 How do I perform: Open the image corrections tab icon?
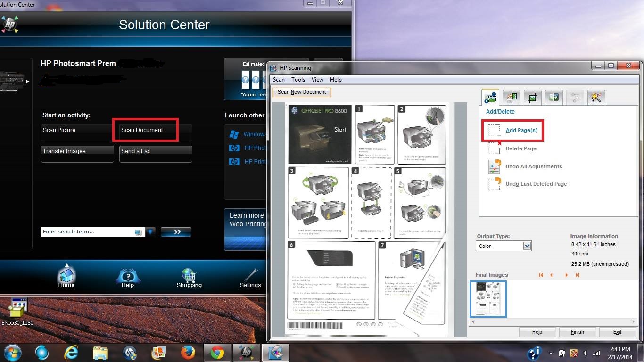pyautogui.click(x=511, y=97)
